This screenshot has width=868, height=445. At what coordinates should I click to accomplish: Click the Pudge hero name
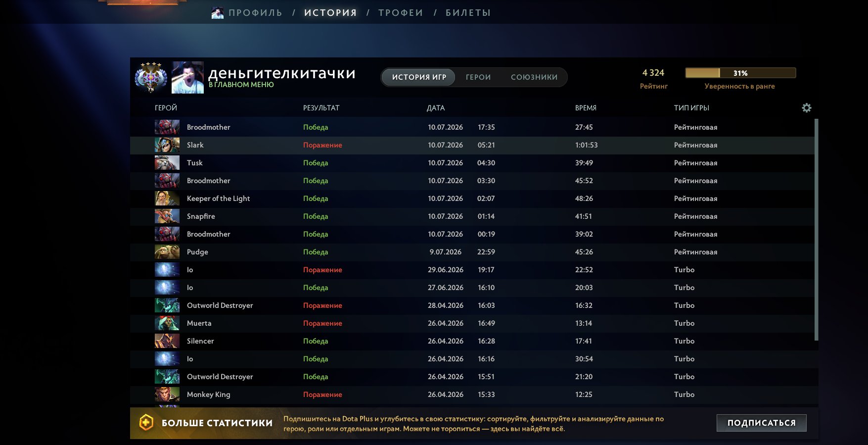(197, 252)
